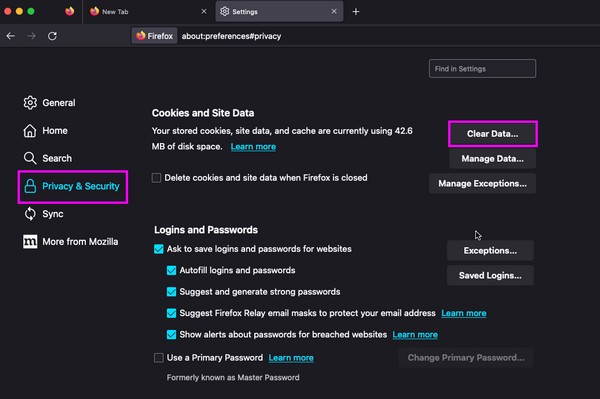Click the address bar URL about:preferences#privacy
The image size is (600, 399).
(x=232, y=36)
